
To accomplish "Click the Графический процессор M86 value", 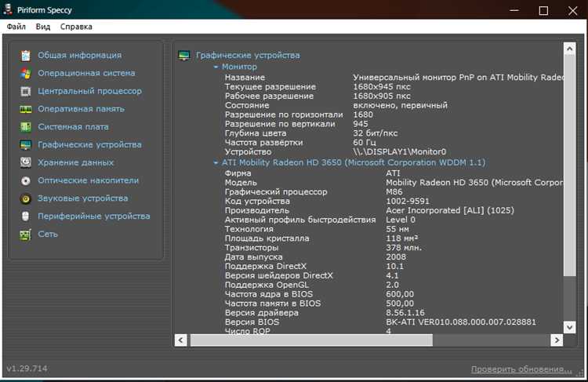I will click(x=394, y=191).
